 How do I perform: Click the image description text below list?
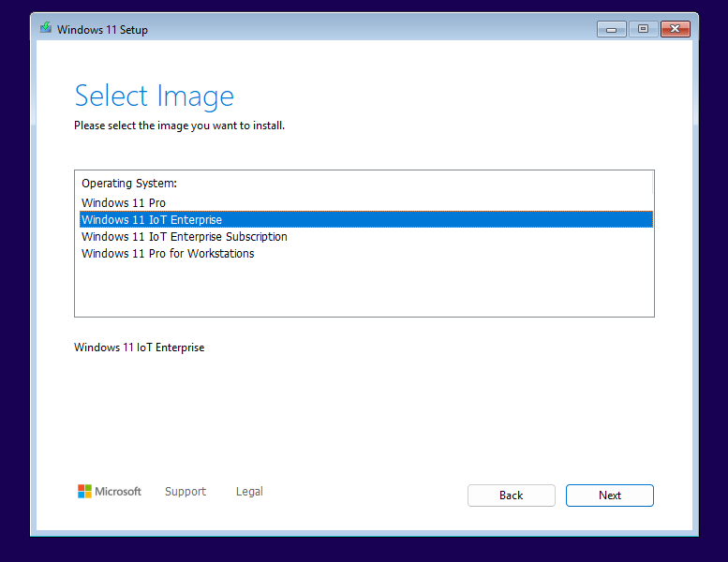point(140,348)
